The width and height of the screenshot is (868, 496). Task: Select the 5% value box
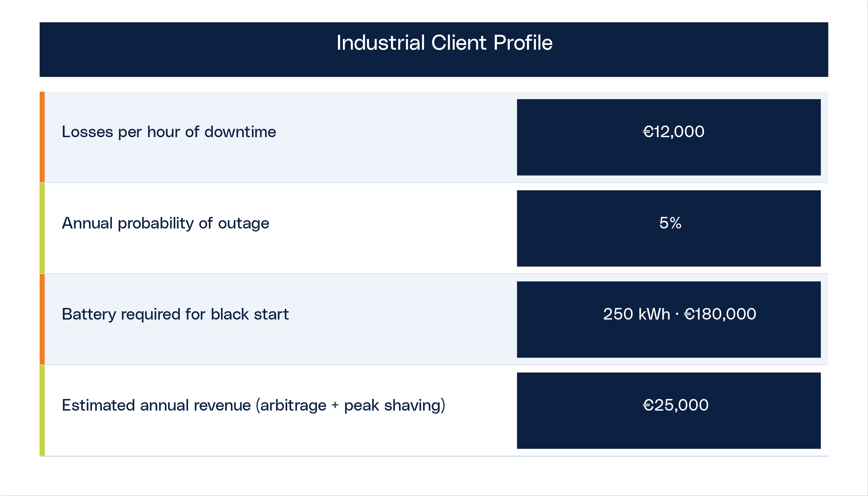pyautogui.click(x=668, y=228)
